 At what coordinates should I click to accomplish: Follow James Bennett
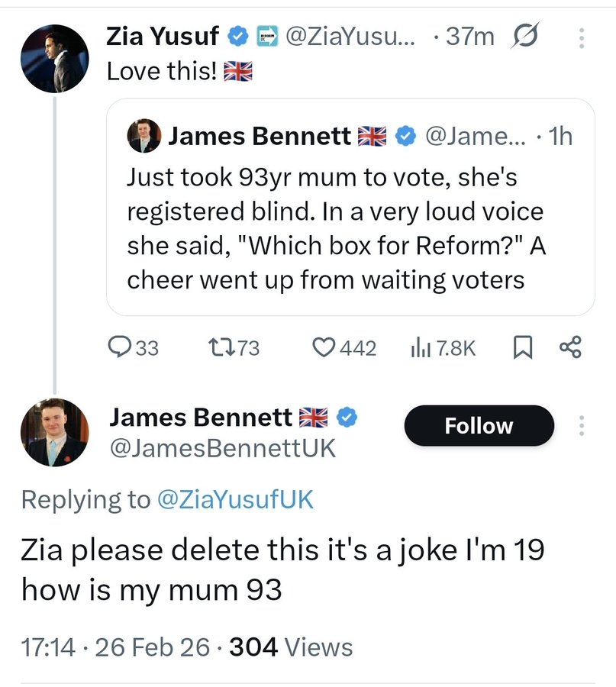(x=479, y=425)
